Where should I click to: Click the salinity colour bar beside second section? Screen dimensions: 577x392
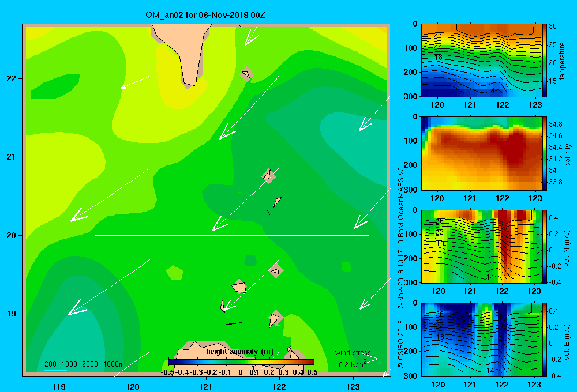pos(545,153)
